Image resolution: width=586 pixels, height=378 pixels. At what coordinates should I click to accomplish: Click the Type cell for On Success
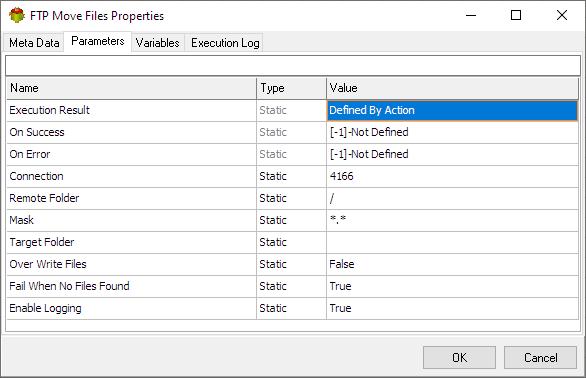(x=291, y=132)
